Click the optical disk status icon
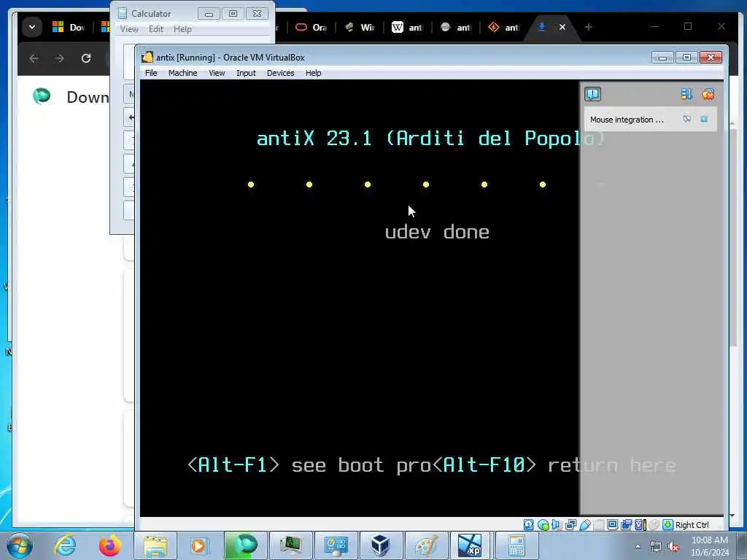This screenshot has height=560, width=747. point(543,525)
